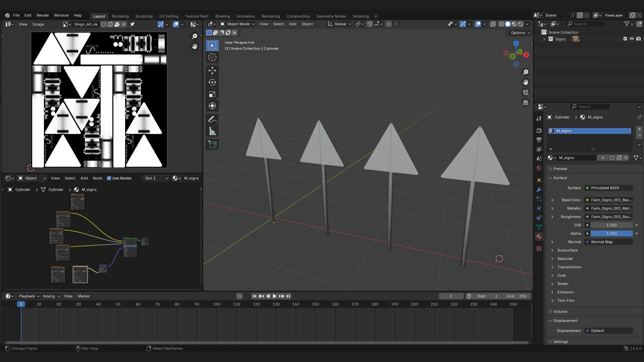
Task: Open the Render menu
Action: [43, 15]
